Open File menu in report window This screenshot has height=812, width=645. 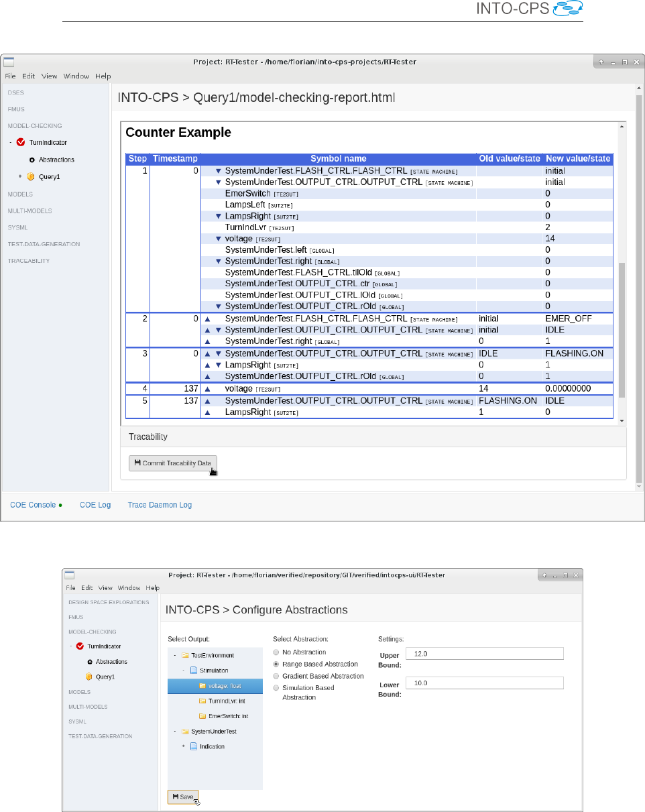point(10,76)
